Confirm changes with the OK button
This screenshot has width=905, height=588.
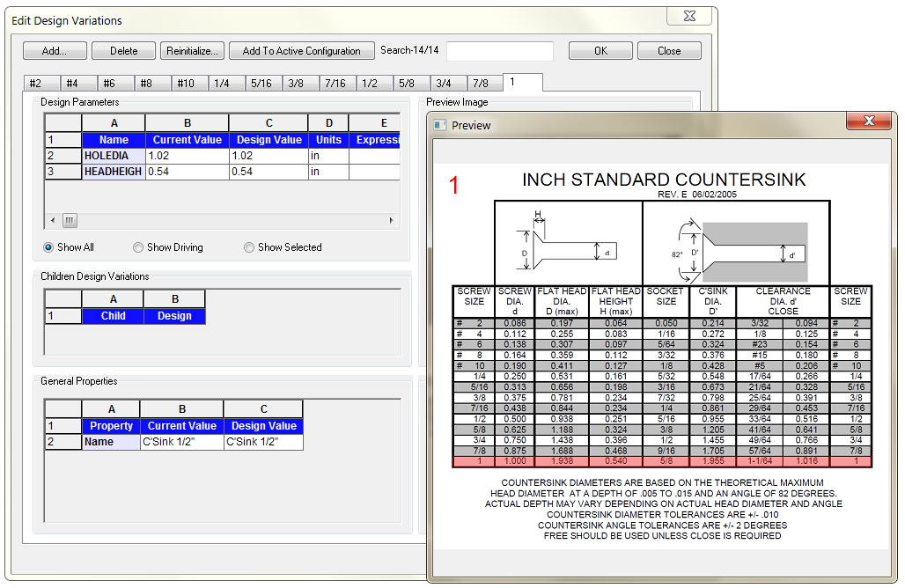(x=600, y=51)
